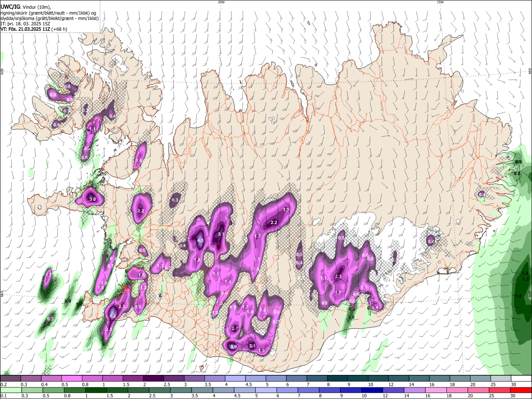This screenshot has height=399, width=532.
Task: Click the 3.5 label on the upper legend
Action: pos(208,384)
